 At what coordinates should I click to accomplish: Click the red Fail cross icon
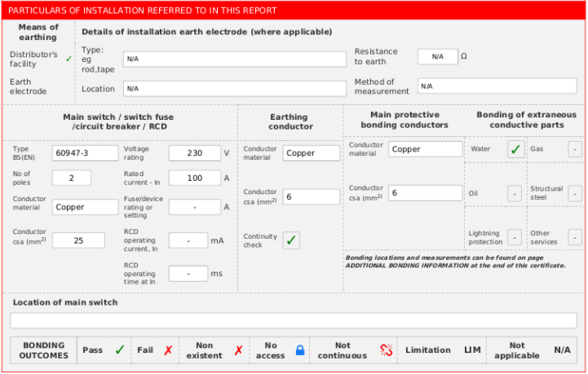[169, 350]
